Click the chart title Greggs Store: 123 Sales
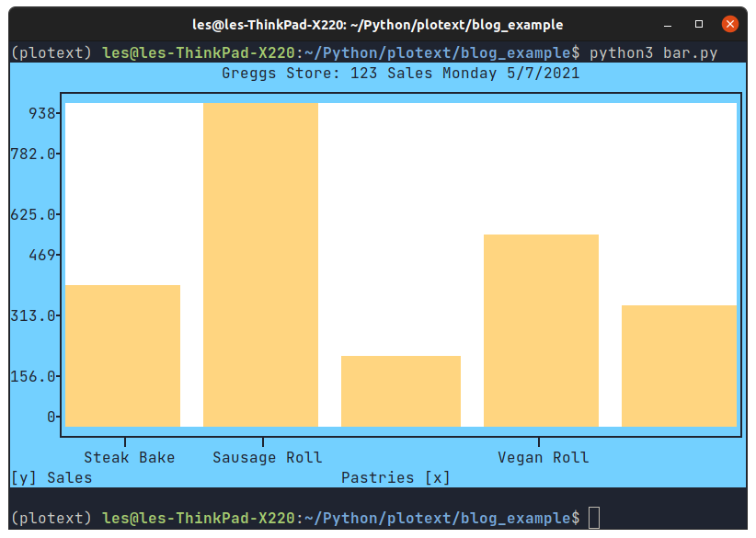This screenshot has width=756, height=538. 400,74
